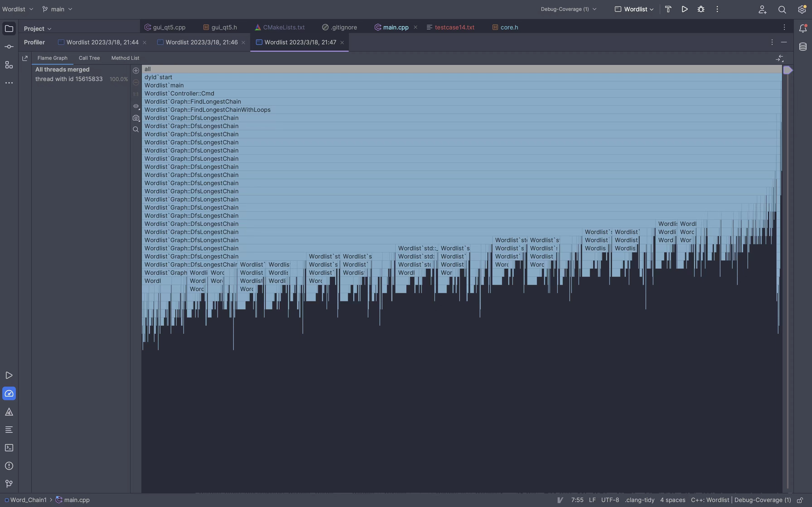The height and width of the screenshot is (507, 812).
Task: Toggle the Project tool window folder icon
Action: pos(9,29)
